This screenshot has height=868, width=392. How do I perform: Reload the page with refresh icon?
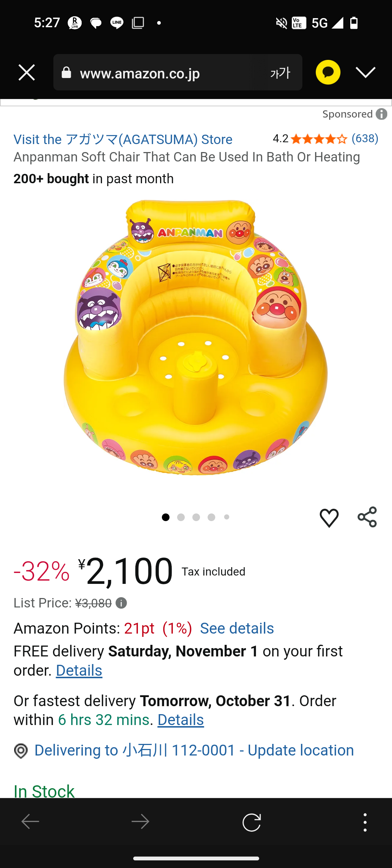point(252,822)
